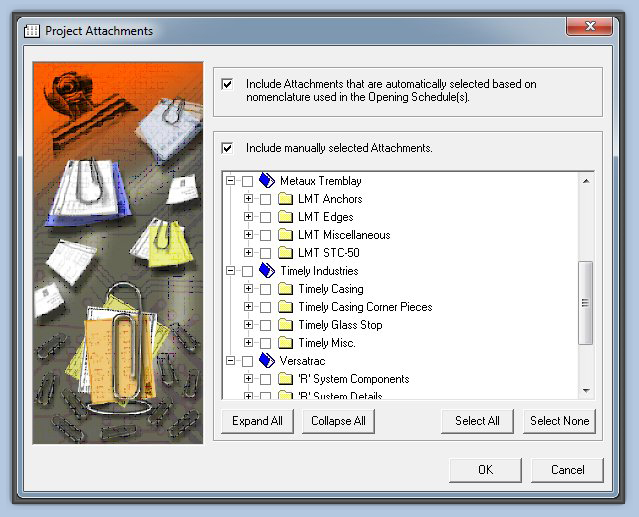This screenshot has height=517, width=639.
Task: Click the LMT Anchors folder icon
Action: point(285,199)
